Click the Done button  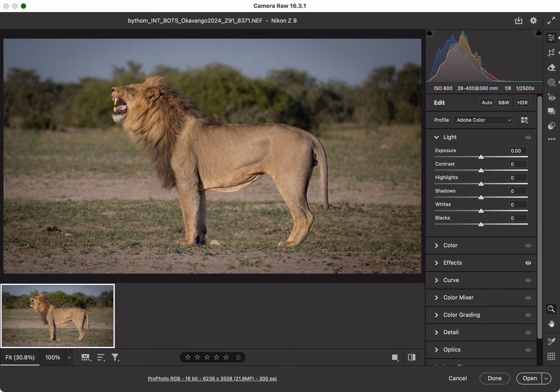coord(494,378)
